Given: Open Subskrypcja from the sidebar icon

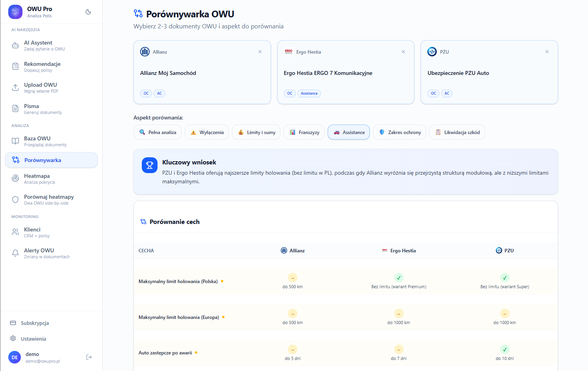Looking at the screenshot, I should coord(13,323).
